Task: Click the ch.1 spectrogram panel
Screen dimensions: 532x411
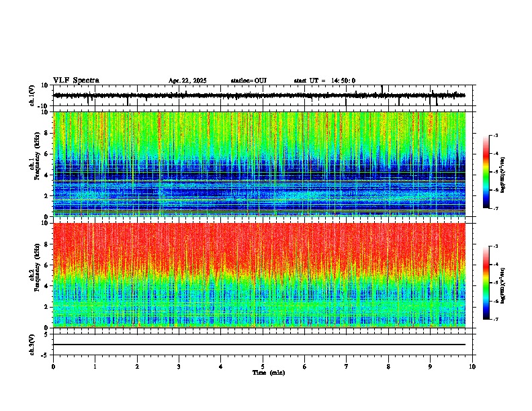Action: click(259, 164)
